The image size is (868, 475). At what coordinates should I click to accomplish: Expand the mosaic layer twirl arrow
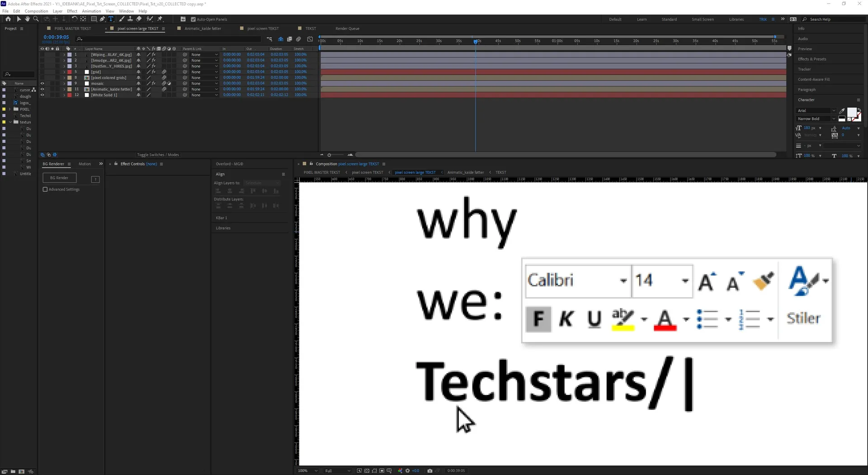click(64, 83)
